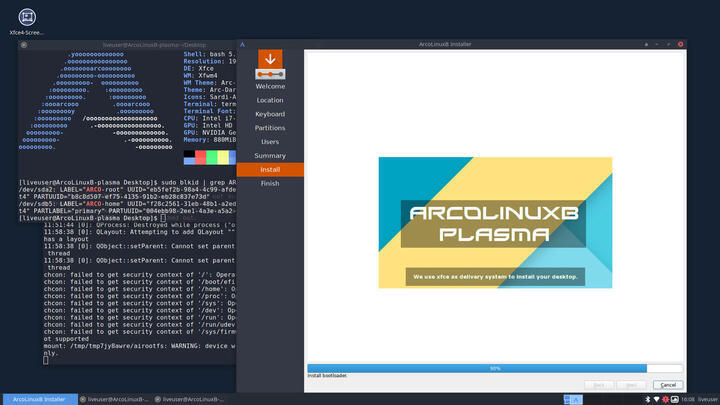Click the panel clock
The height and width of the screenshot is (405, 720).
coord(688,399)
